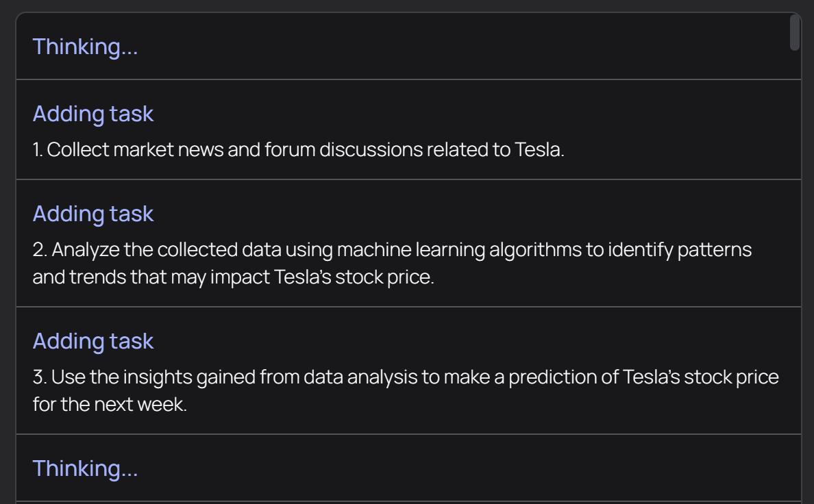Click the scrollbar track below the thumb

point(795,274)
